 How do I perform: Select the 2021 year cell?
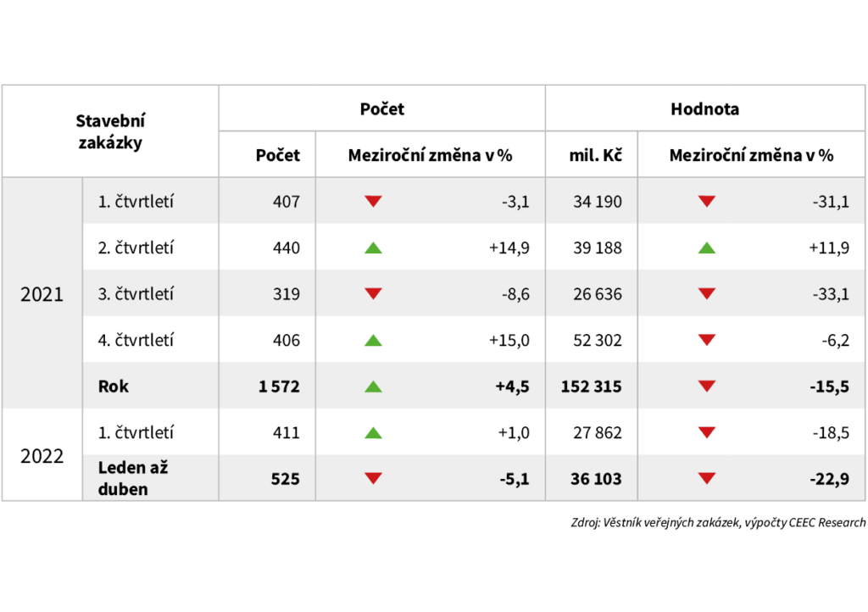(x=42, y=295)
